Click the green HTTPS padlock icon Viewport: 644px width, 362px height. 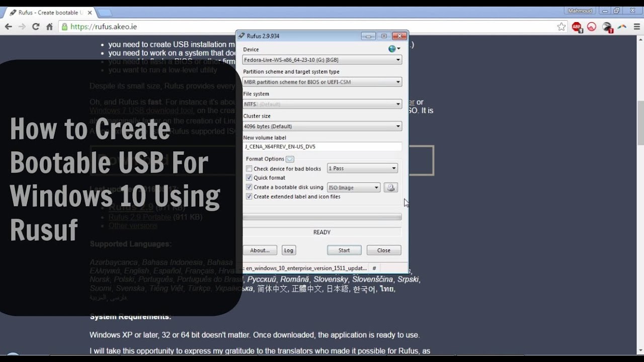point(64,27)
